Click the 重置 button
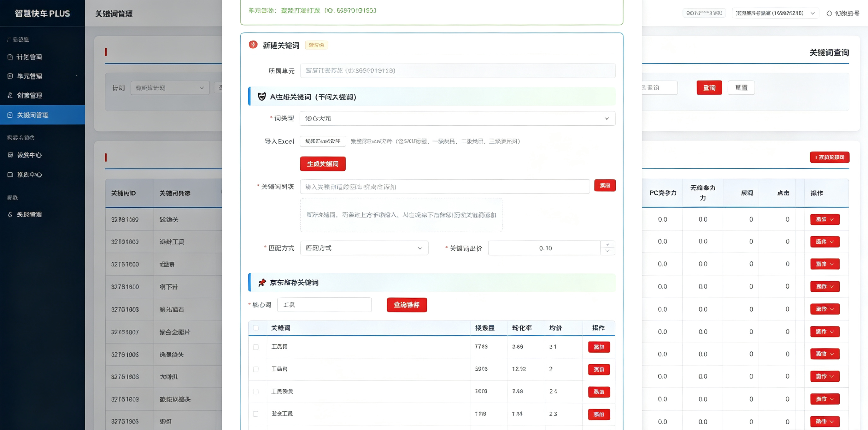 (741, 88)
